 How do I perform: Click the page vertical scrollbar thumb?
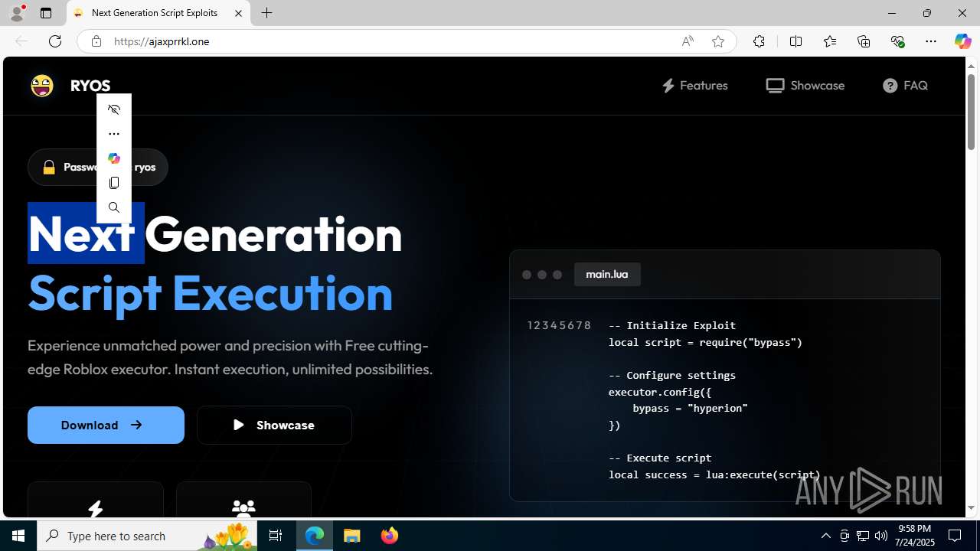pos(971,111)
